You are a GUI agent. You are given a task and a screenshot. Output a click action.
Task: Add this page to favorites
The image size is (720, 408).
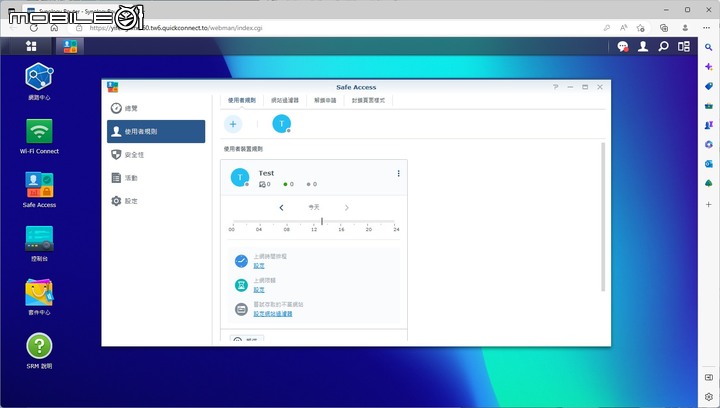point(641,28)
